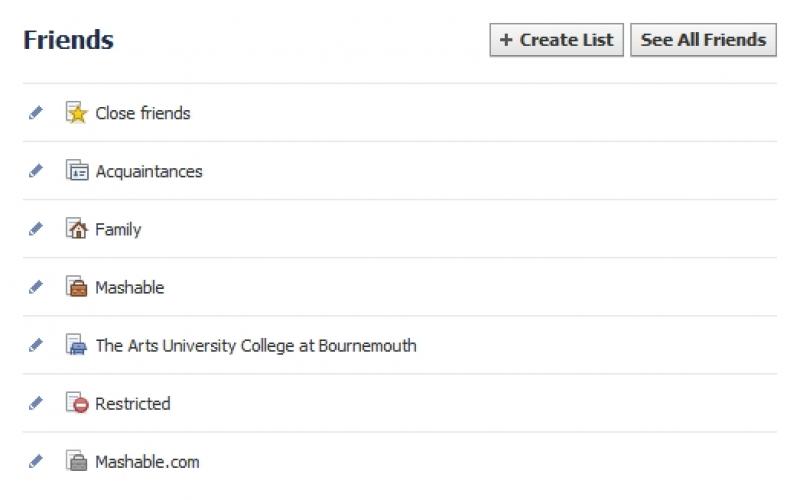Open the Restricted list

click(133, 403)
